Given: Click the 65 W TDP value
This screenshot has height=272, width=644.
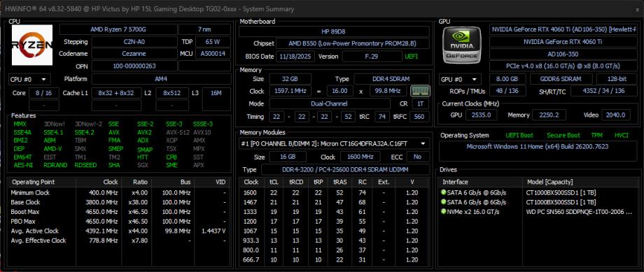Looking at the screenshot, I should (213, 42).
